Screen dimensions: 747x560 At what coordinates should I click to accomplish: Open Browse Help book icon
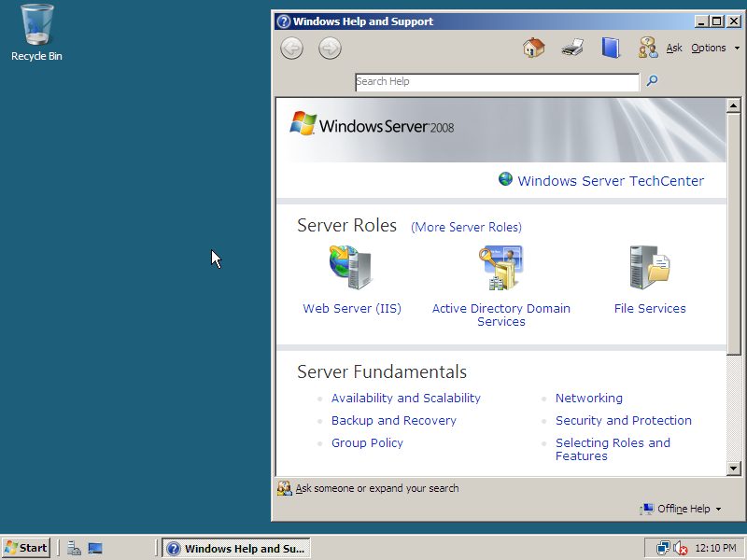[611, 48]
